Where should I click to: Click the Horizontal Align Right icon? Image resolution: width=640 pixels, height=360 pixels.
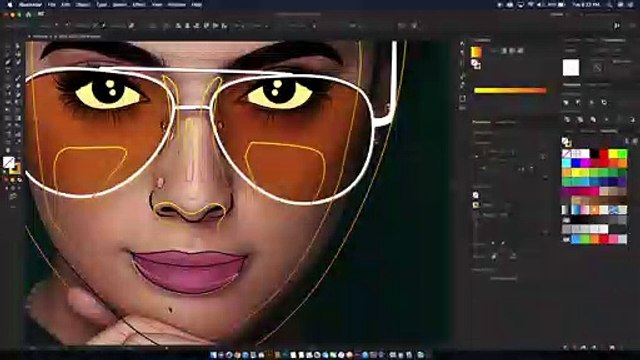tap(197, 26)
